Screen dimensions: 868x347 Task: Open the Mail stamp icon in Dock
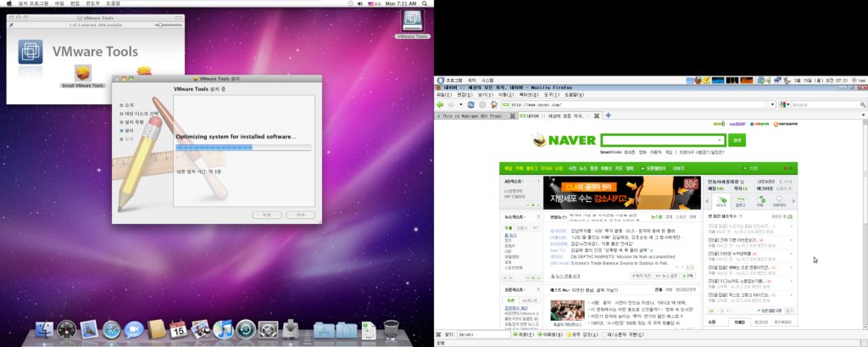coord(89,330)
